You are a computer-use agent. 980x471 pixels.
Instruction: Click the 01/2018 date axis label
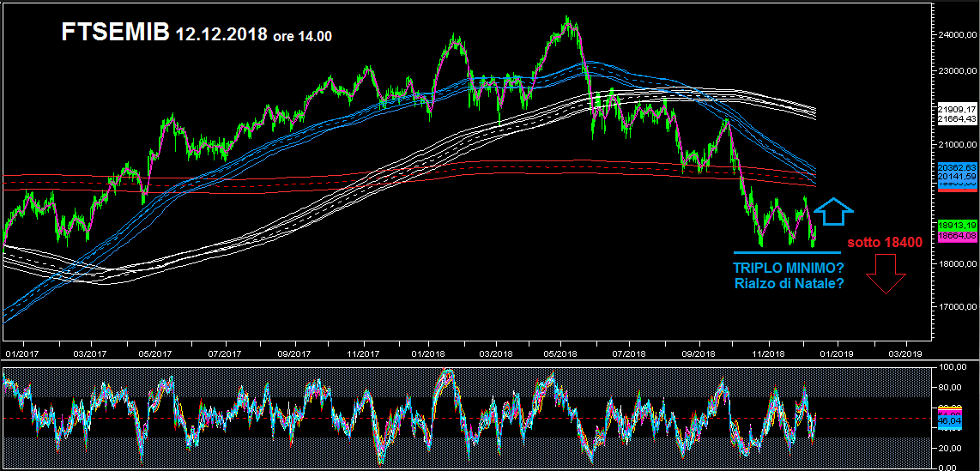pyautogui.click(x=428, y=353)
